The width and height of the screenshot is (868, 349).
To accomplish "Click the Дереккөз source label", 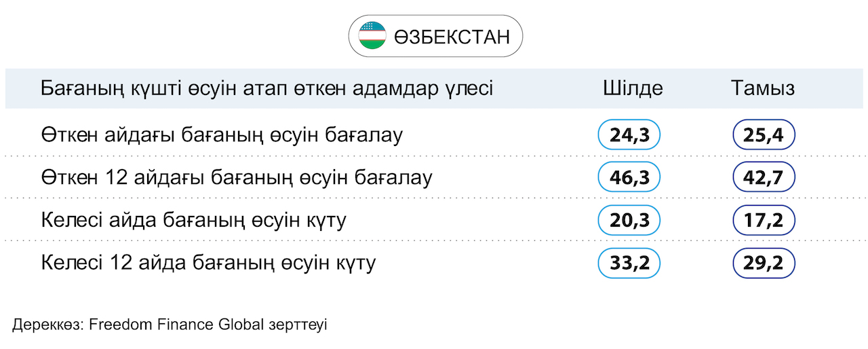I will point(47,325).
